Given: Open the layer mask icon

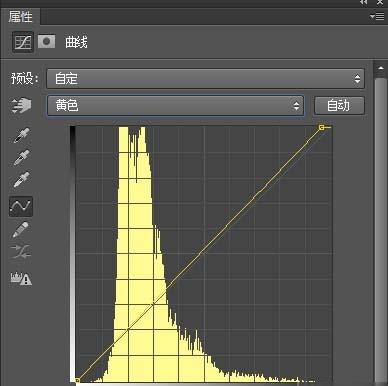Looking at the screenshot, I should tap(46, 42).
